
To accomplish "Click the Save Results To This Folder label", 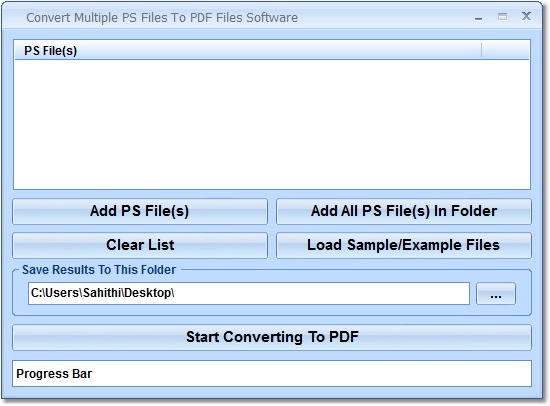I will point(99,270).
